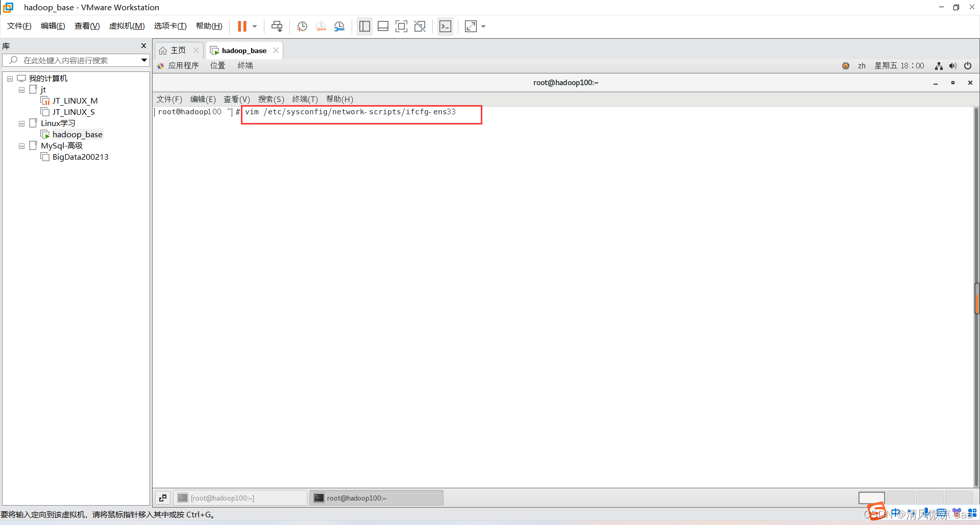Click the show desktop icon in guest taskbar
Viewport: 980px width, 525px height.
click(x=163, y=498)
